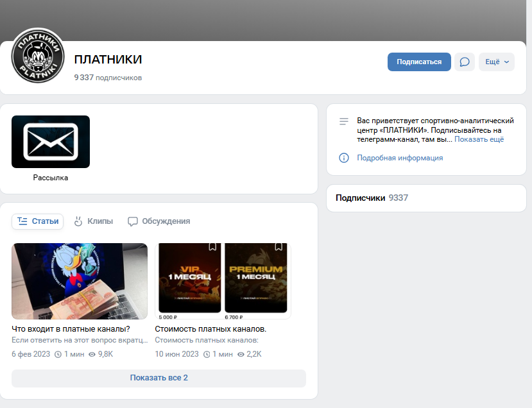This screenshot has width=532, height=408.
Task: Open the Подписчики 9337 list
Action: [x=372, y=198]
